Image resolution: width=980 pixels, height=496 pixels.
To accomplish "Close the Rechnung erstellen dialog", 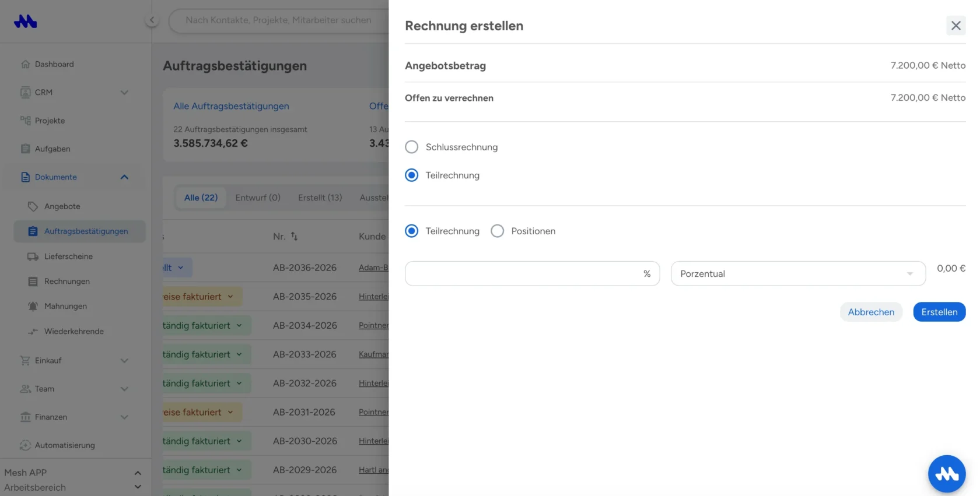I will tap(956, 26).
